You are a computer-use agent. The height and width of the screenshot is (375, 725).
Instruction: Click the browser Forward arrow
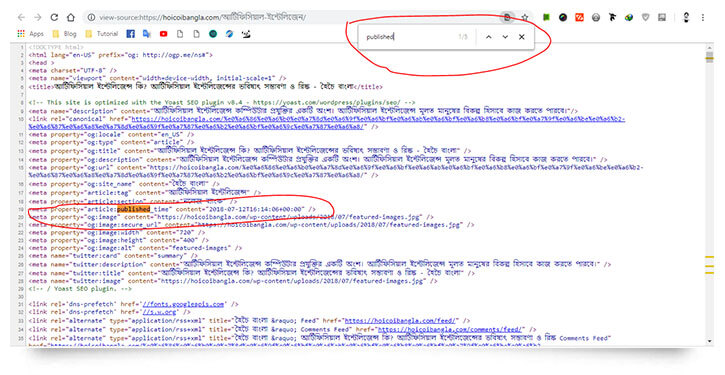(x=38, y=18)
